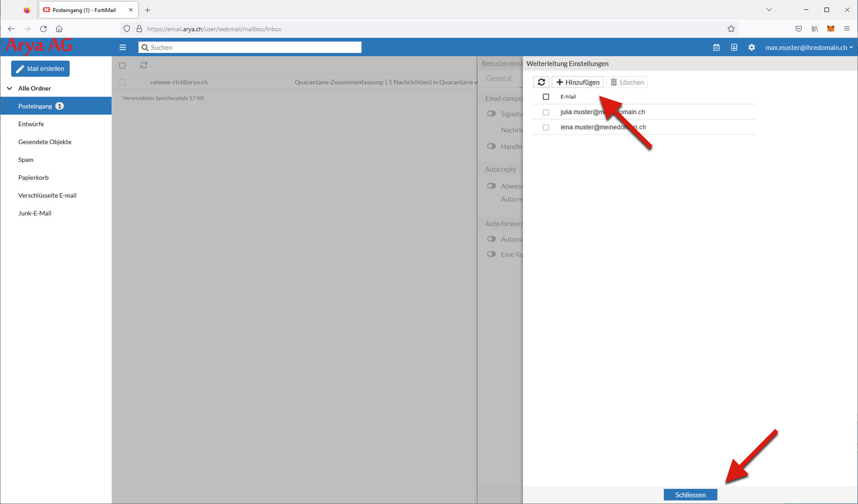Click the mail list refresh icon
The image size is (858, 504).
tap(144, 65)
